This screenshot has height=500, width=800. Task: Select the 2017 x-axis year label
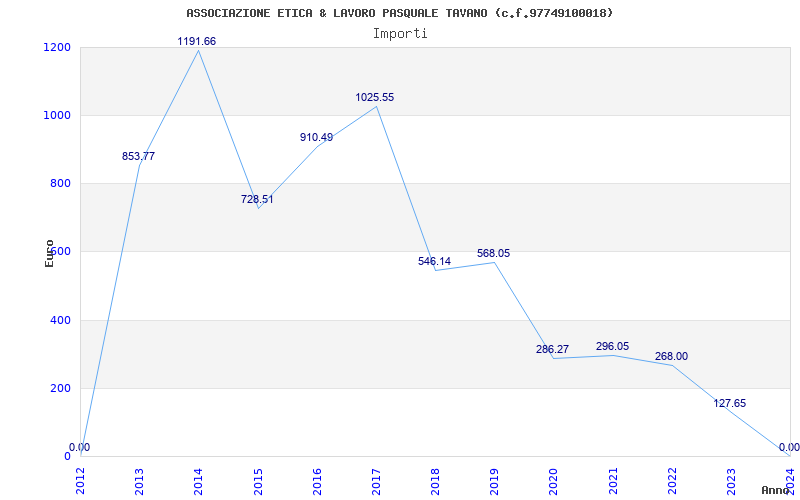click(376, 481)
